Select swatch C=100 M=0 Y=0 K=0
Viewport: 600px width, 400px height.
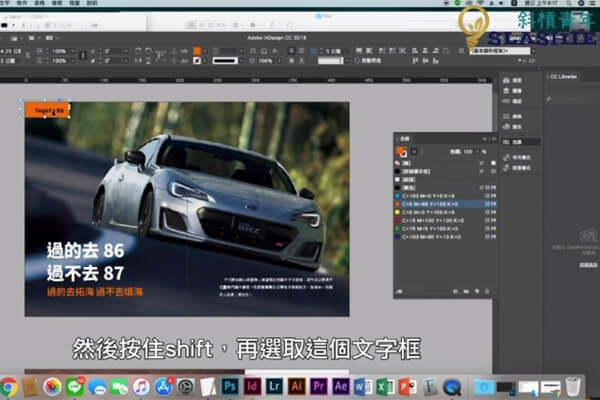coord(446,196)
